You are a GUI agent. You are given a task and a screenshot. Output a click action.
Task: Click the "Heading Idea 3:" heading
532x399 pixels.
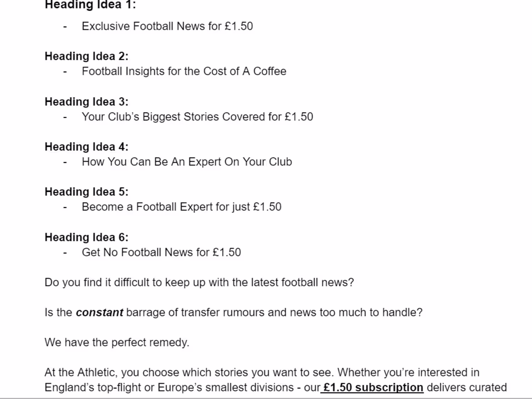coord(87,102)
